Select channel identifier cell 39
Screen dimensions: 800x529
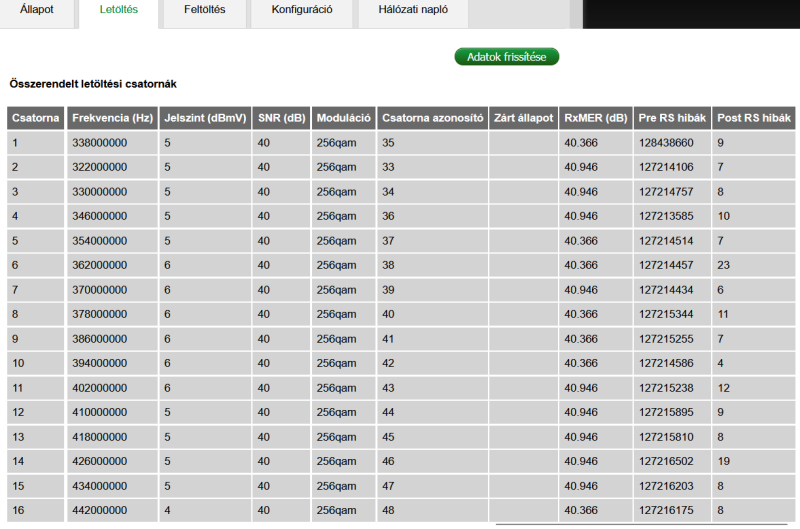click(x=433, y=290)
